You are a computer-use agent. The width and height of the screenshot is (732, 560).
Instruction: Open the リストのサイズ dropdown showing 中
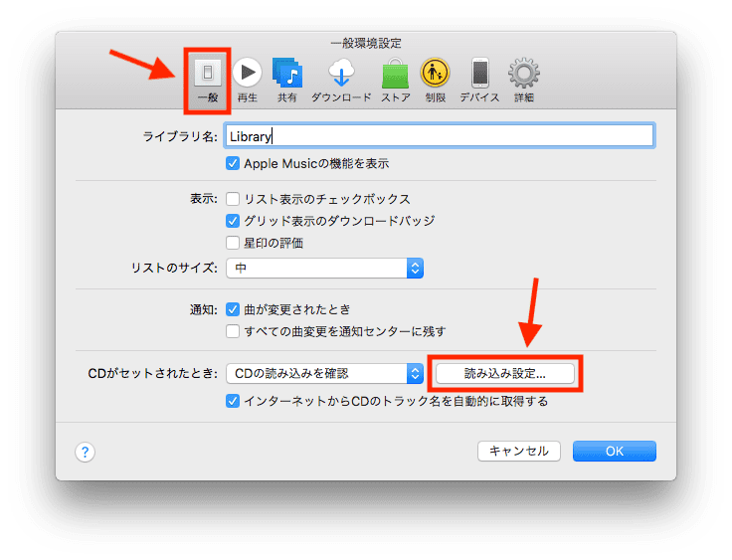pos(324,269)
